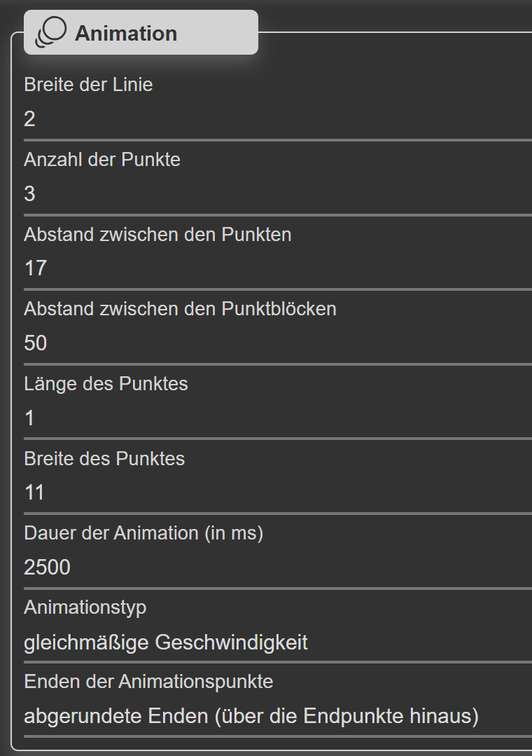Click the point block spacing field showing 50
The width and height of the screenshot is (532, 756).
point(277,343)
